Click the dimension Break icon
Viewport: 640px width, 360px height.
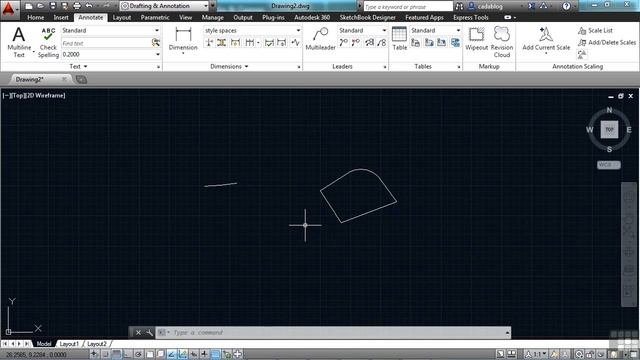[x=209, y=42]
